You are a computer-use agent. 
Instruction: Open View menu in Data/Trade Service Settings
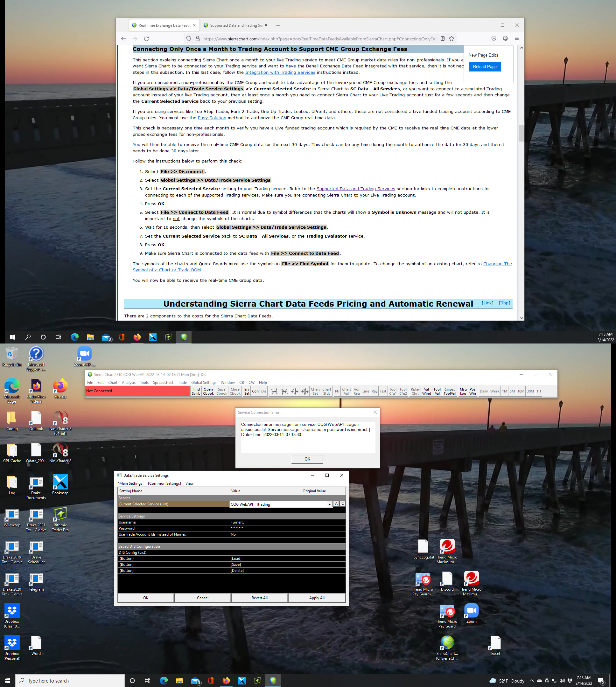(x=190, y=483)
